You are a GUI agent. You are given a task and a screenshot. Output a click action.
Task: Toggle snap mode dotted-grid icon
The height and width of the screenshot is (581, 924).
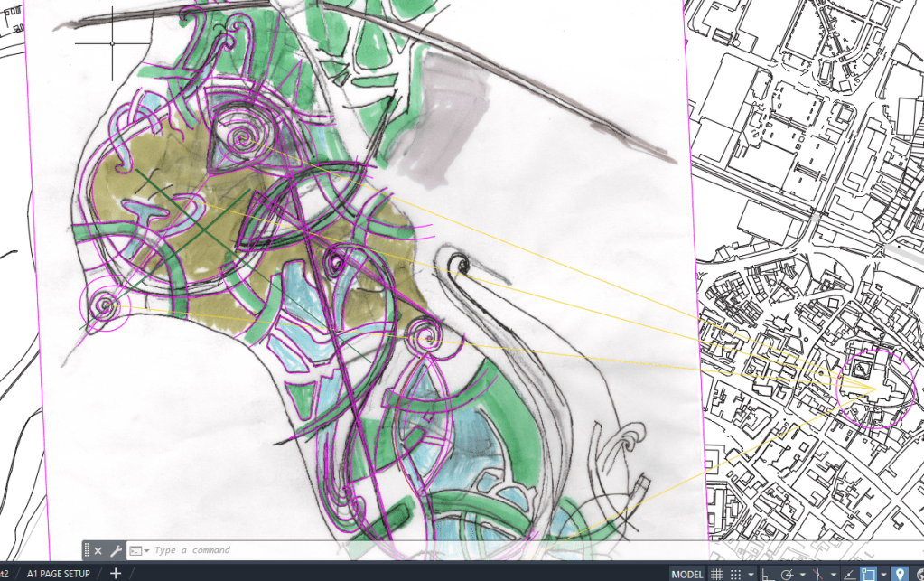735,575
